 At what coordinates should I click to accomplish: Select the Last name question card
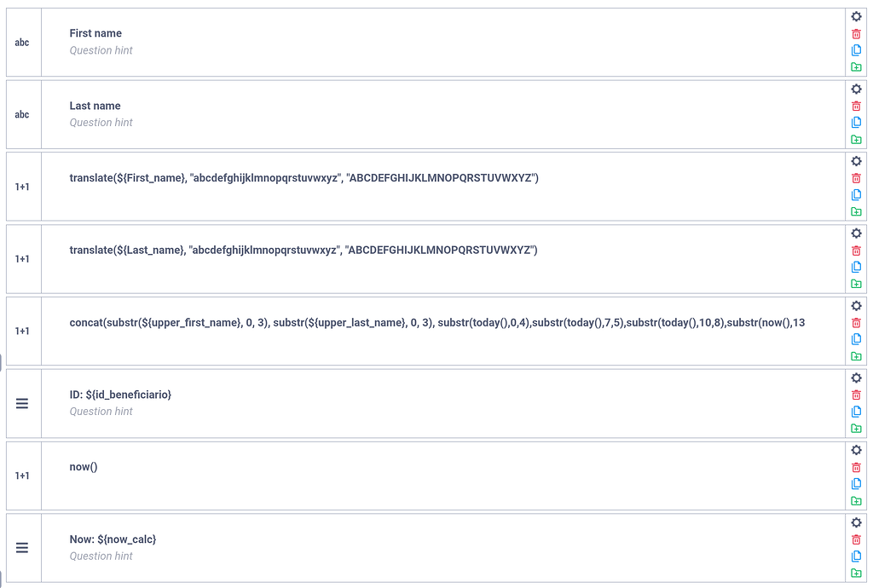click(426, 114)
